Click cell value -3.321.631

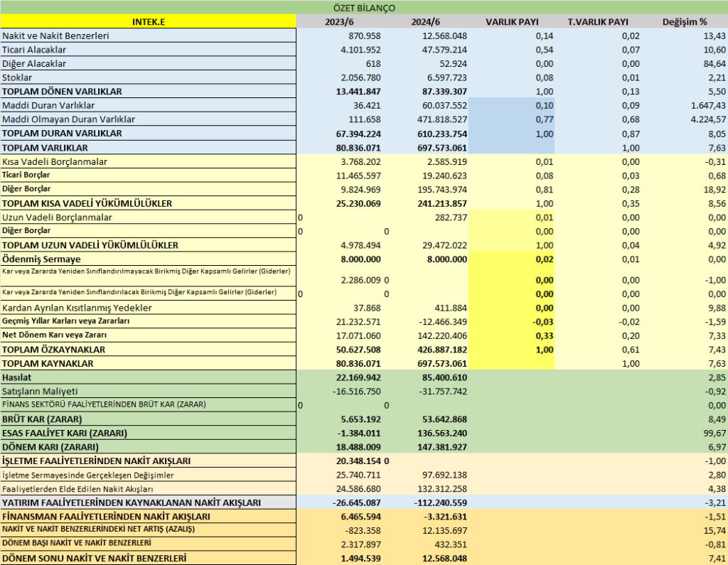445,517
